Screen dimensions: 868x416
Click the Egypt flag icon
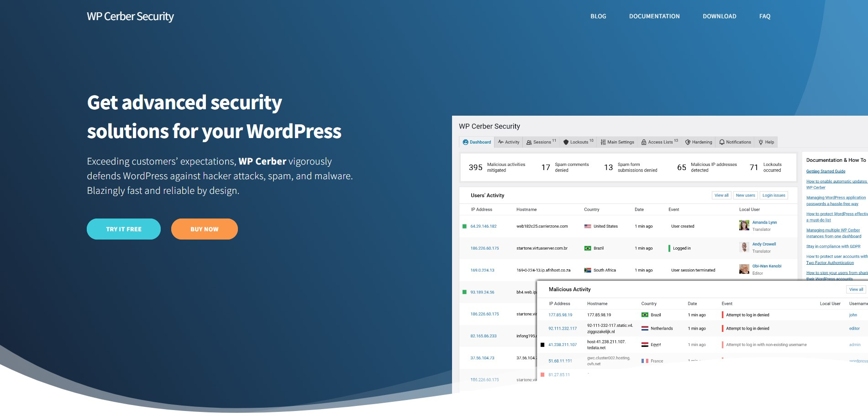point(645,345)
